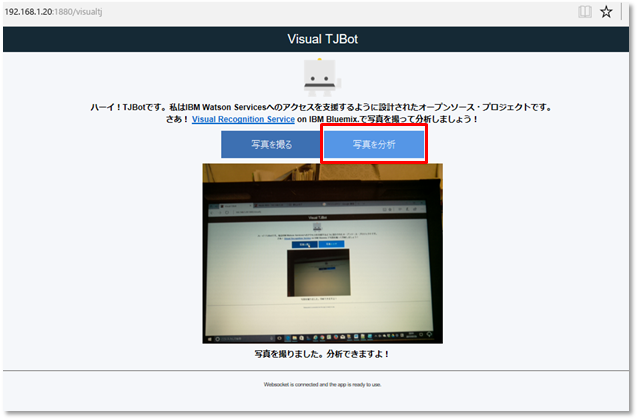Open the Visual Recognition Service link
Image resolution: width=638 pixels, height=420 pixels.
coord(243,119)
